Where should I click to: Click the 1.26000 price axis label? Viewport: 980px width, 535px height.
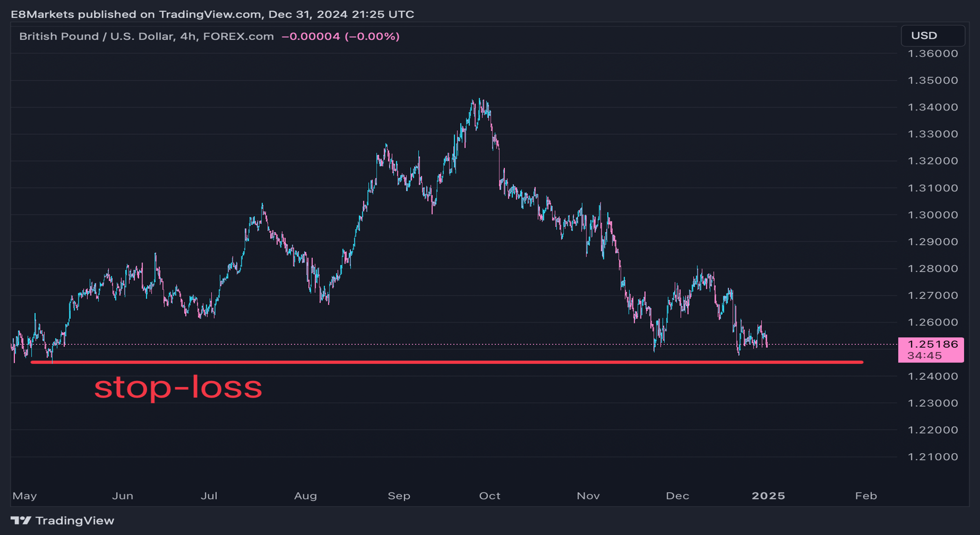click(x=933, y=322)
